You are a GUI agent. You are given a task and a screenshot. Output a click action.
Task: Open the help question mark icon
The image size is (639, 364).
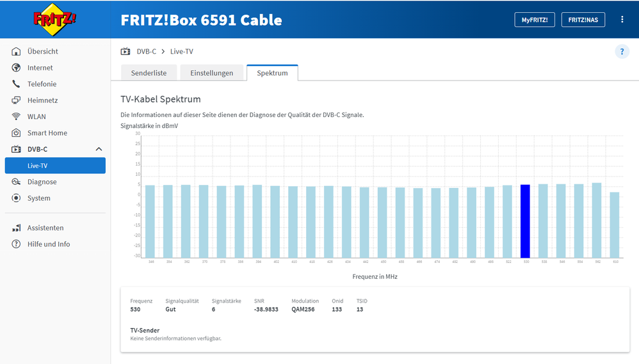[622, 52]
